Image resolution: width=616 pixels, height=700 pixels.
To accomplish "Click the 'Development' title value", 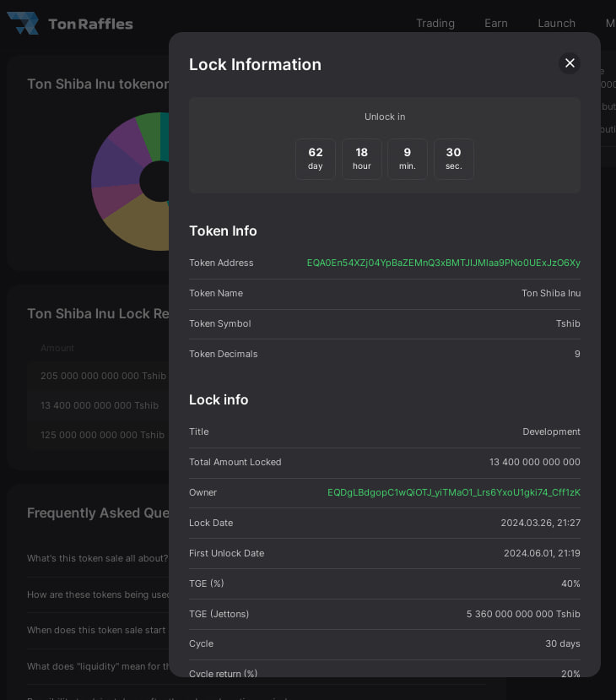I will coord(551,431).
